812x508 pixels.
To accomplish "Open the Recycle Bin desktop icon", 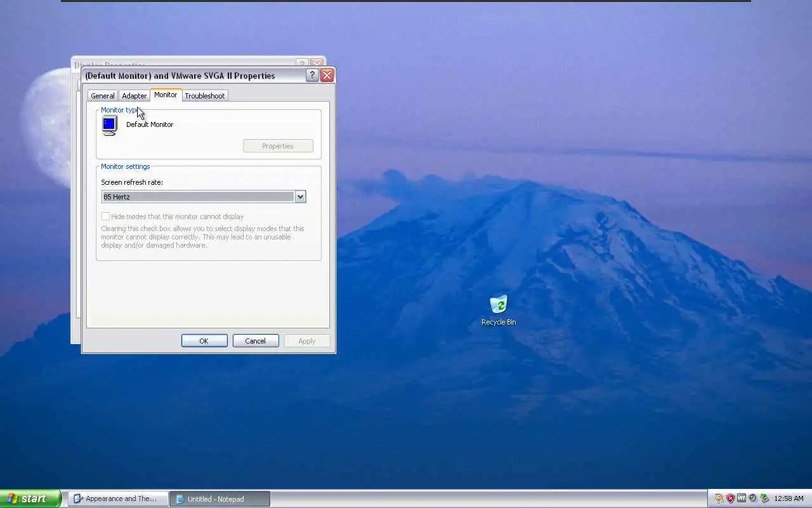I will 499,310.
